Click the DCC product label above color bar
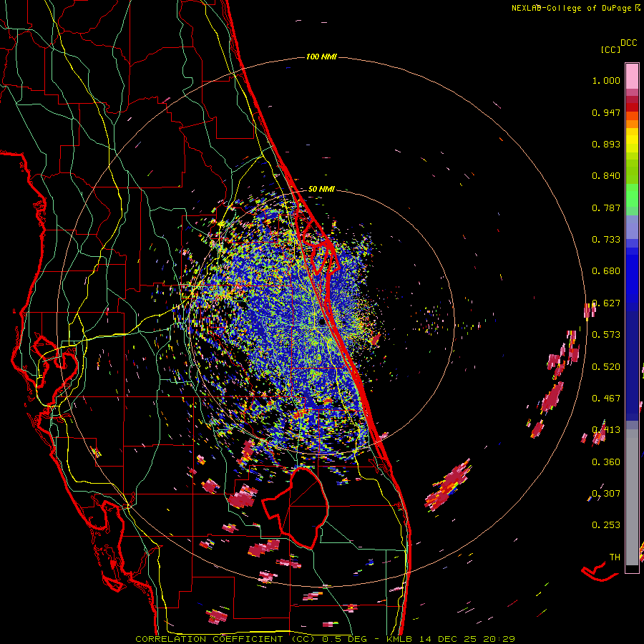Screen dimensions: 644x644 [629, 43]
